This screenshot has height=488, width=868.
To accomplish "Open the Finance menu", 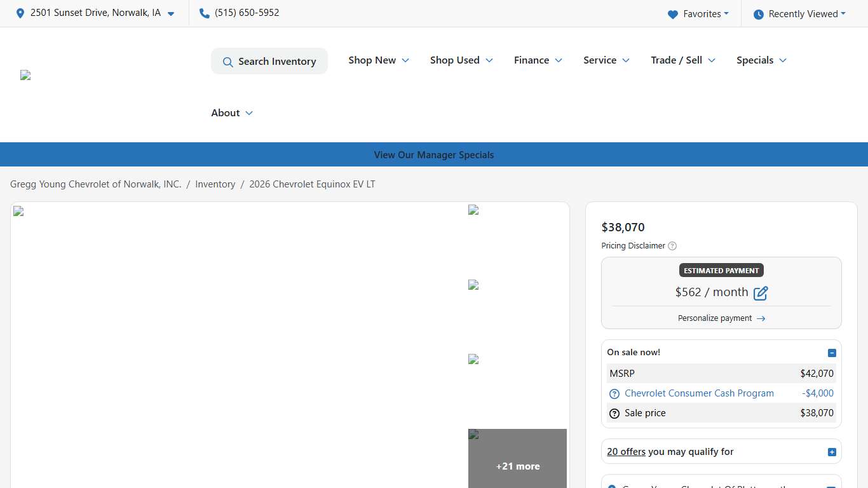I will click(538, 60).
